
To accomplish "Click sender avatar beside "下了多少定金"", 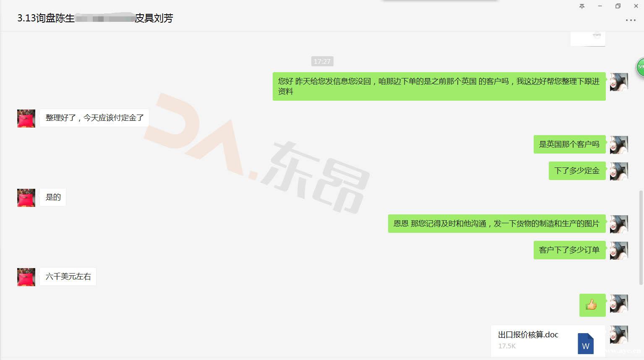I will [618, 171].
